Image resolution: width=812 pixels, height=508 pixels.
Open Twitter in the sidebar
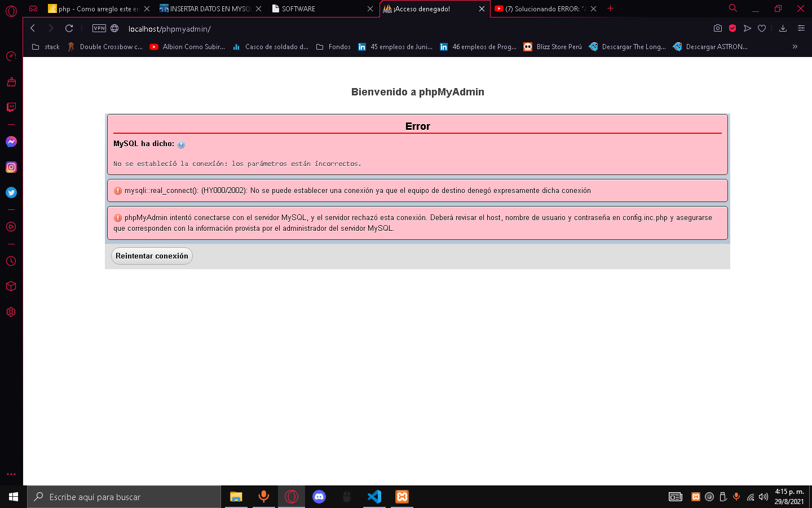pyautogui.click(x=11, y=192)
